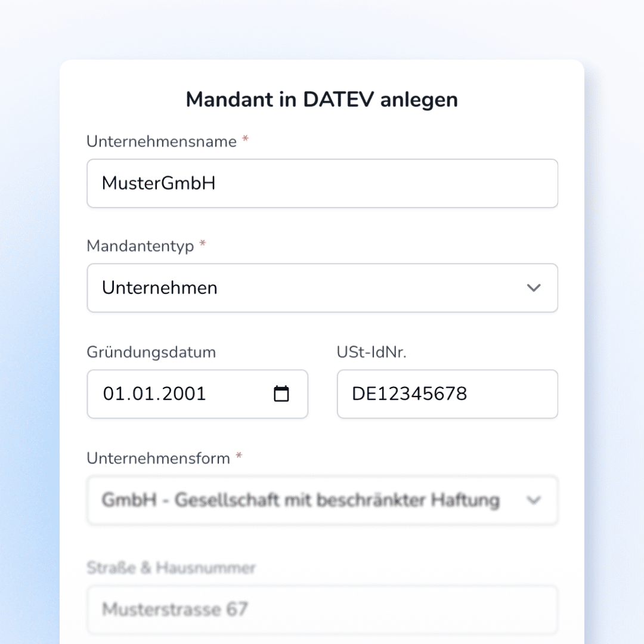This screenshot has width=644, height=644.
Task: Select the Straße & Hausnummer input field
Action: [x=322, y=609]
